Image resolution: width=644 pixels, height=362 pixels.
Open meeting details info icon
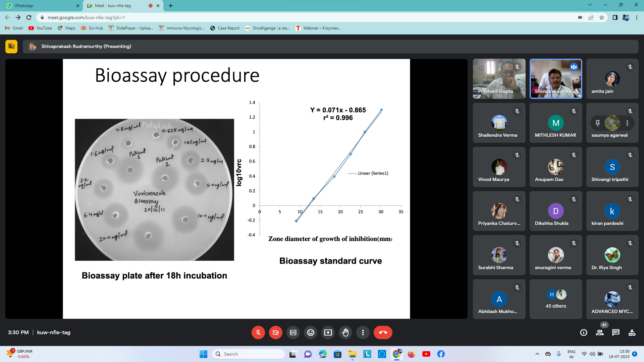click(584, 333)
